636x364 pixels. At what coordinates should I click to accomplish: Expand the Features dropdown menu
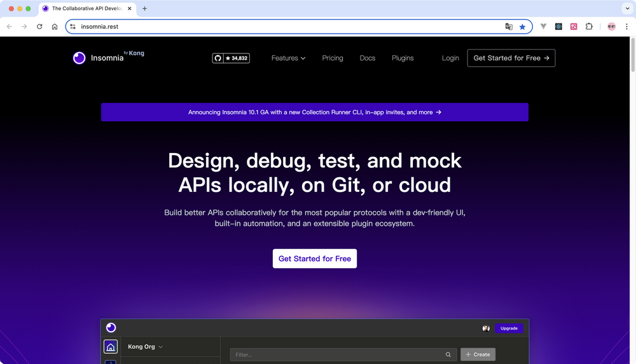288,58
